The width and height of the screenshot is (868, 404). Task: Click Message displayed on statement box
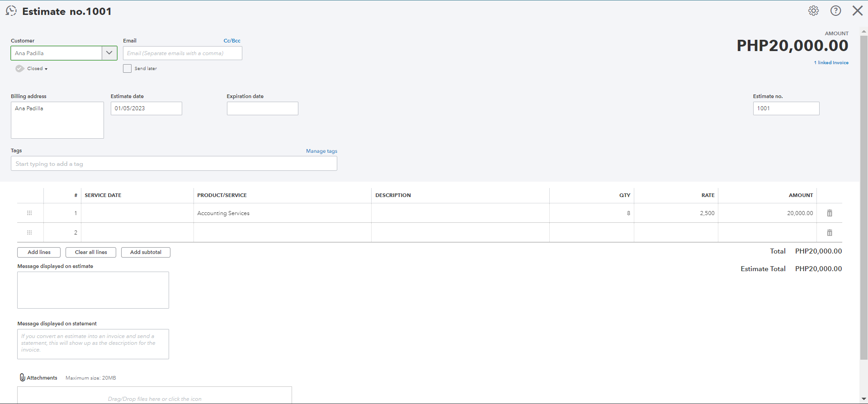point(93,344)
